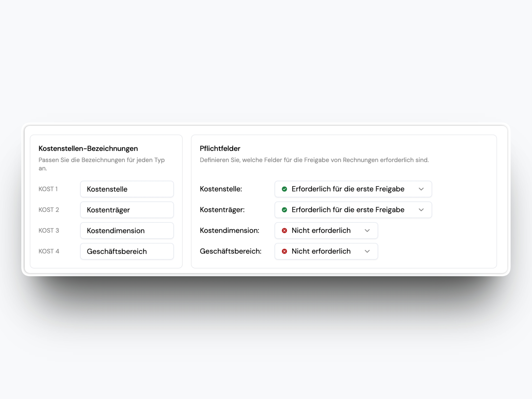Click green check icon in Kostenstelle dropdown
This screenshot has width=532, height=399.
click(x=284, y=189)
